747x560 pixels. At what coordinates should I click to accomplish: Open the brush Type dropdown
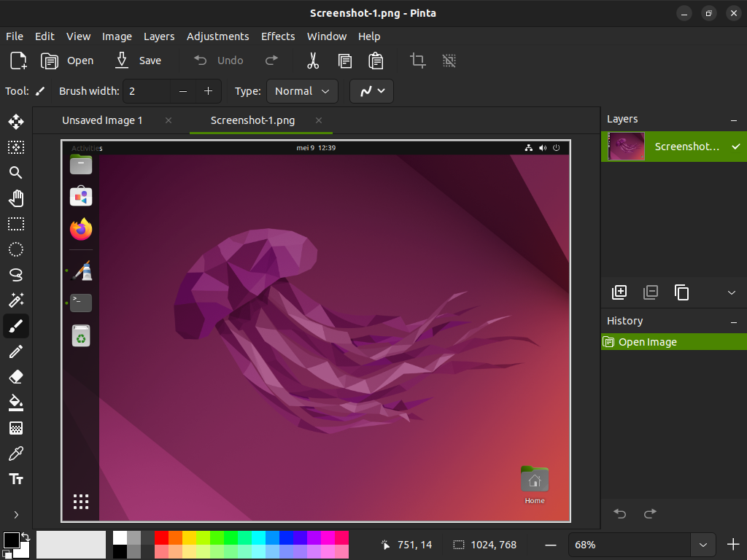[302, 91]
